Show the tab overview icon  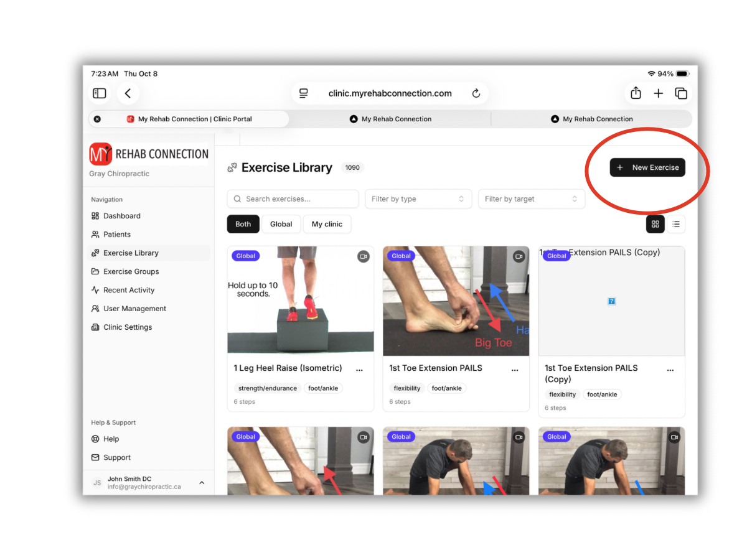pyautogui.click(x=681, y=93)
